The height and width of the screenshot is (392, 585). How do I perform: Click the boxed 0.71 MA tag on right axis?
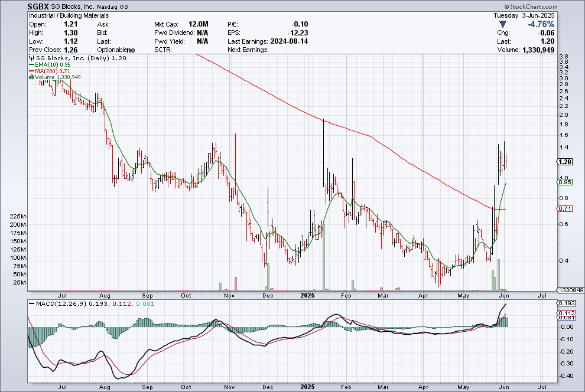(x=565, y=208)
